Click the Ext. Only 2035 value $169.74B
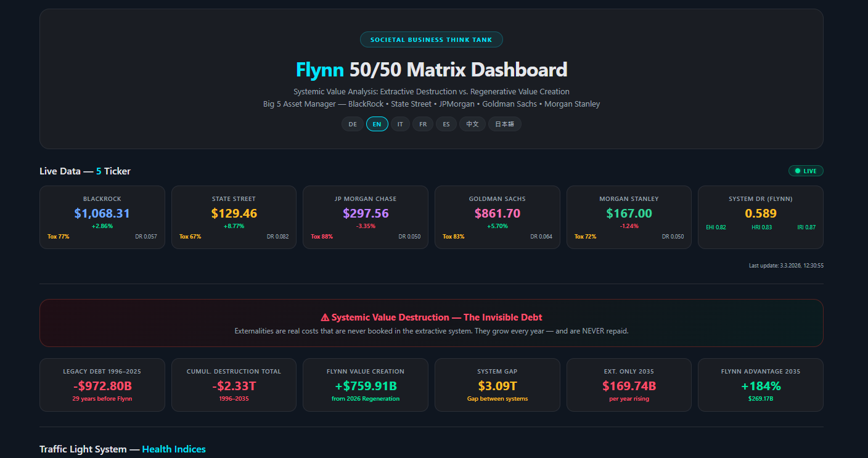Viewport: 868px width, 458px height. click(629, 386)
